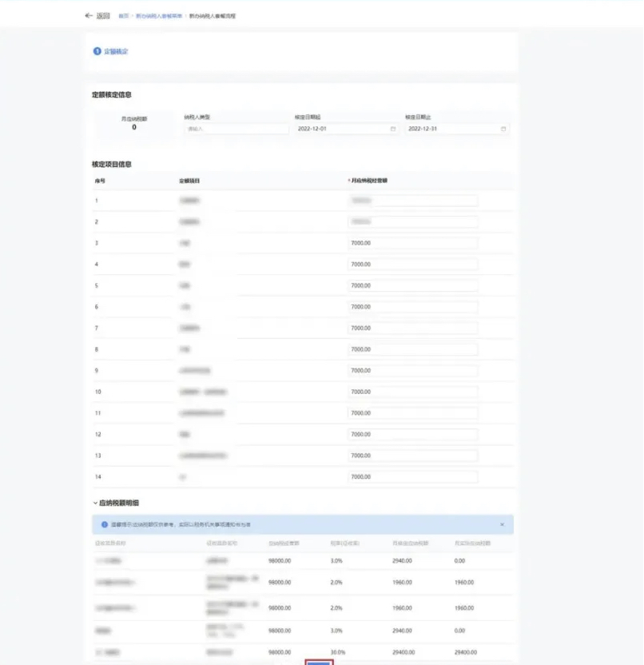This screenshot has height=665, width=644.
Task: Focus the 月应纳税经营额 input in row 7
Action: 412,328
